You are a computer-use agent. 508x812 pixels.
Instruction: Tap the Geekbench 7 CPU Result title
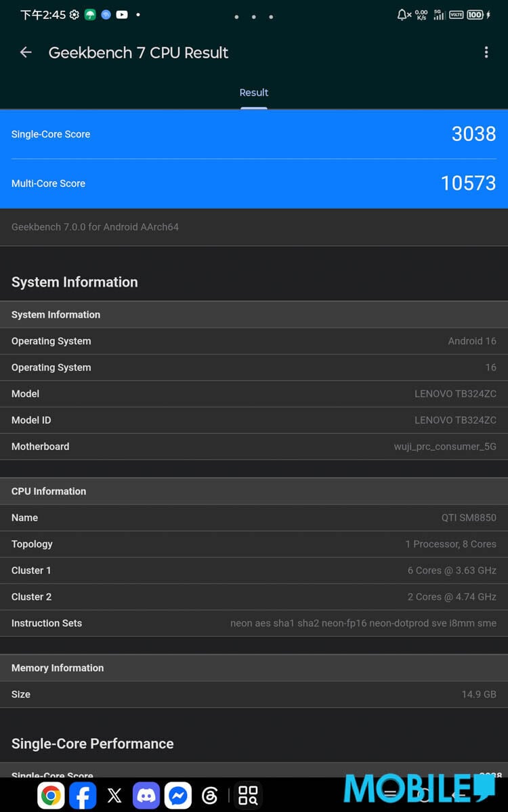138,52
